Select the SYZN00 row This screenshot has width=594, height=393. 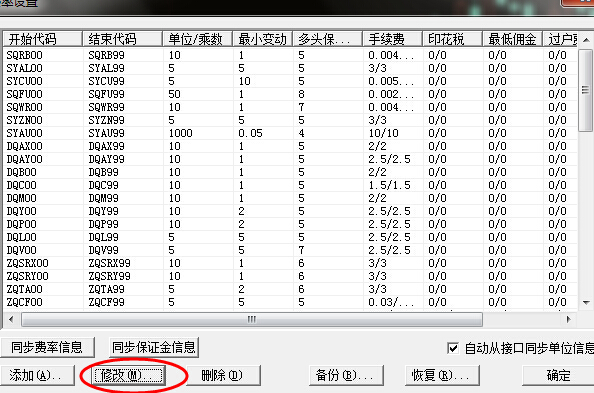pos(290,120)
